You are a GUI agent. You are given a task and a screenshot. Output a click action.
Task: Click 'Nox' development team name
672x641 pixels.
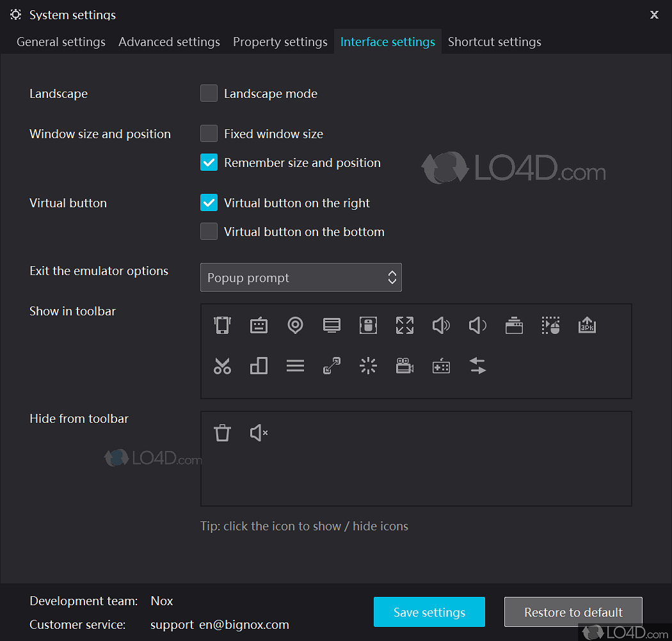161,601
